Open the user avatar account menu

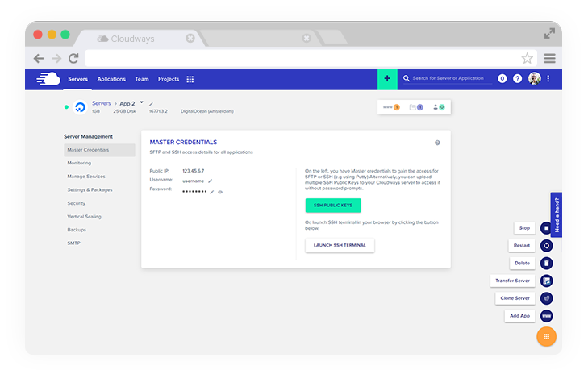click(x=534, y=79)
